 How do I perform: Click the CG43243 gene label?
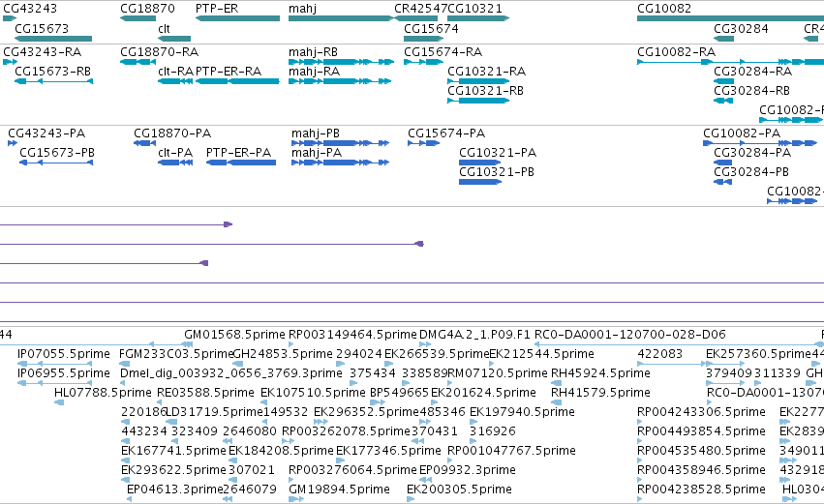click(30, 9)
